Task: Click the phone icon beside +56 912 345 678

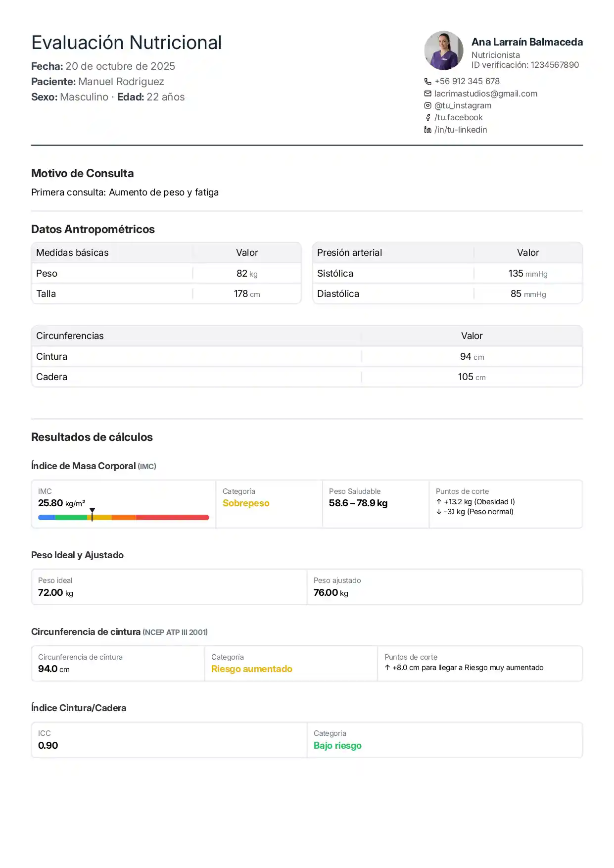Action: pyautogui.click(x=427, y=81)
